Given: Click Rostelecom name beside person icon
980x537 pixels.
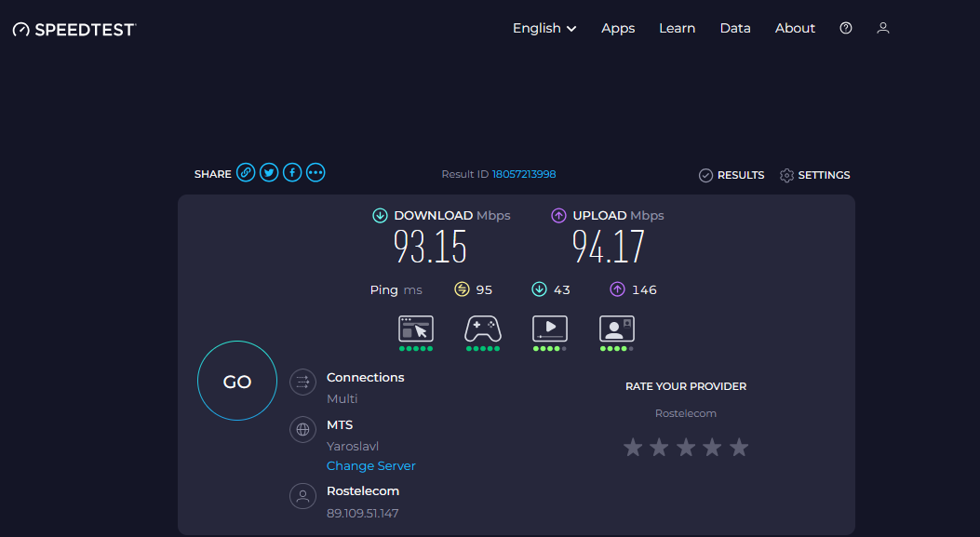Looking at the screenshot, I should click(x=363, y=491).
